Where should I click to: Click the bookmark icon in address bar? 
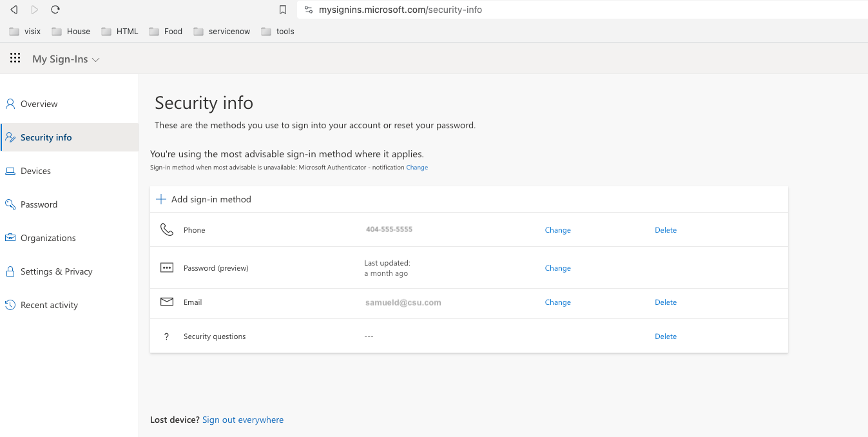[282, 10]
